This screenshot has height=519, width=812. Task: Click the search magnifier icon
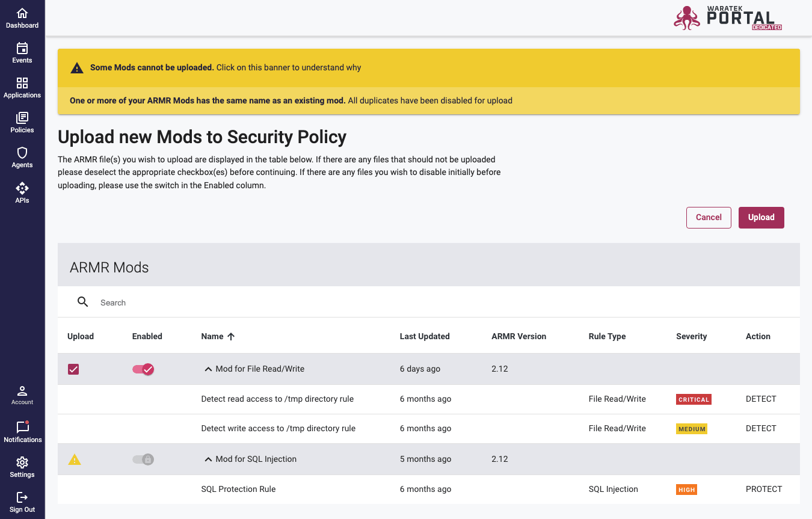pos(83,302)
